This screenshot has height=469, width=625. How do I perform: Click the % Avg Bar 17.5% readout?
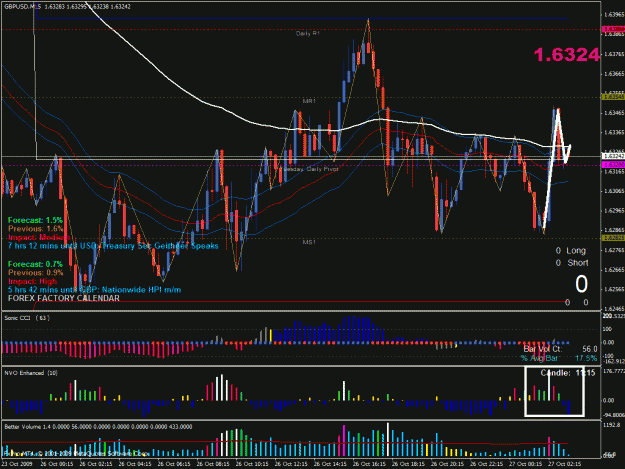[559, 358]
